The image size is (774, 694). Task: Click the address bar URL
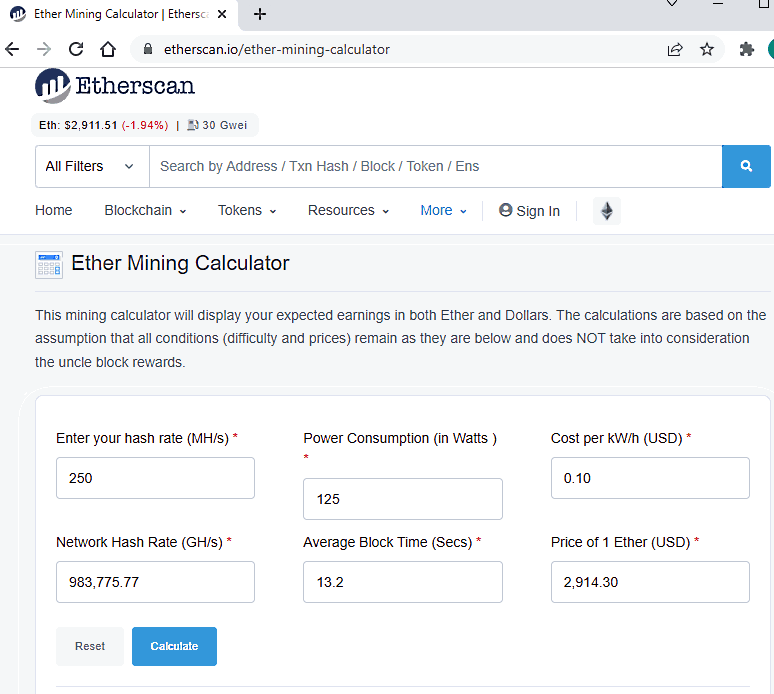(x=277, y=49)
